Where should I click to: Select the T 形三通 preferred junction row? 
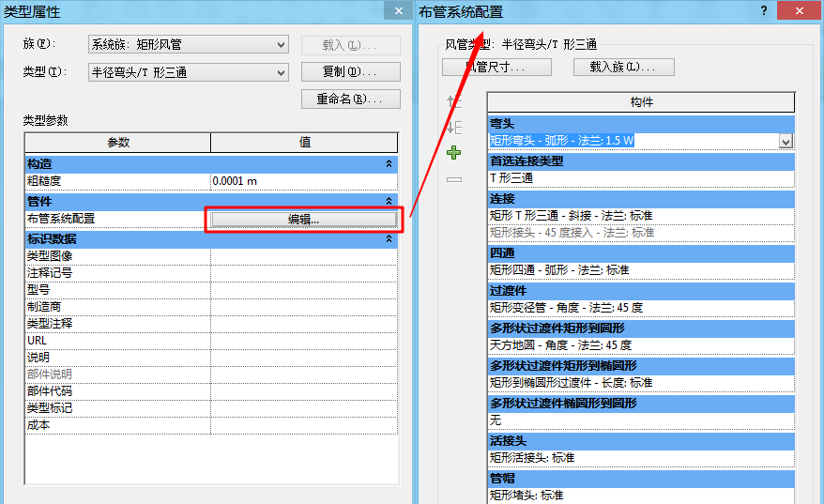(x=641, y=178)
